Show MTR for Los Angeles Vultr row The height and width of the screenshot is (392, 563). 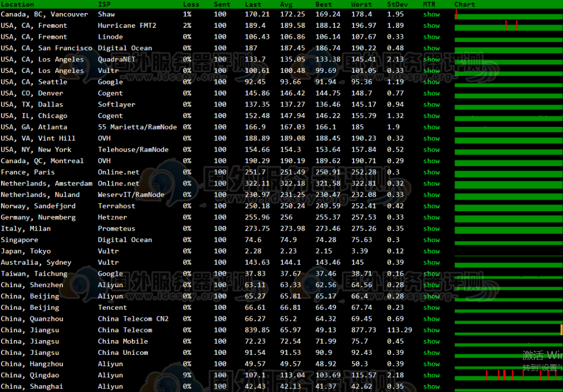[x=431, y=71]
